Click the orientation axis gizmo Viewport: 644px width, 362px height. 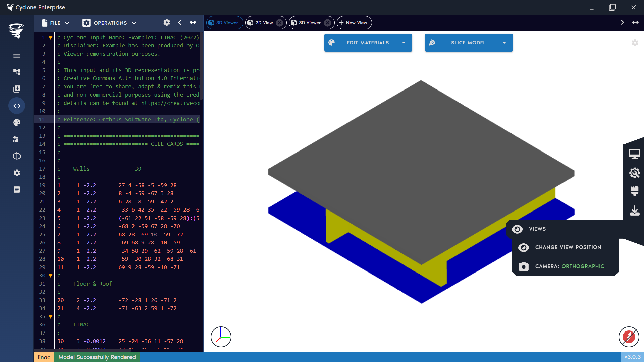click(x=221, y=337)
